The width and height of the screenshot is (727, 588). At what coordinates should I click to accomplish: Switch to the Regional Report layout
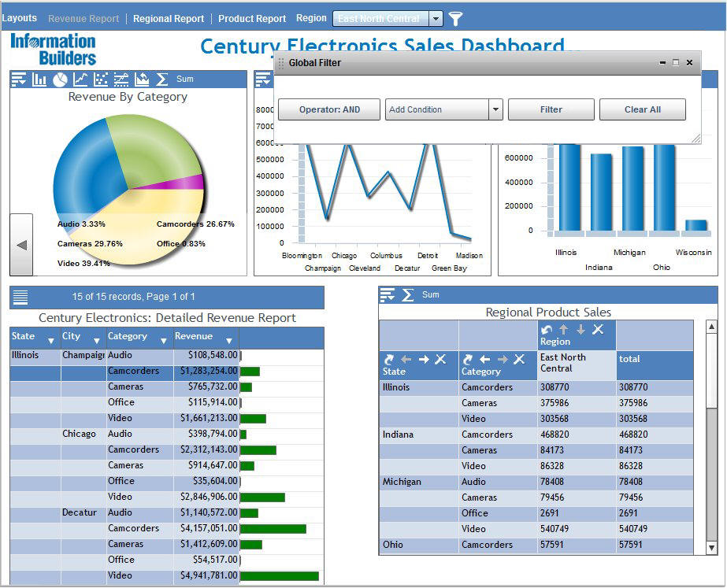point(169,19)
